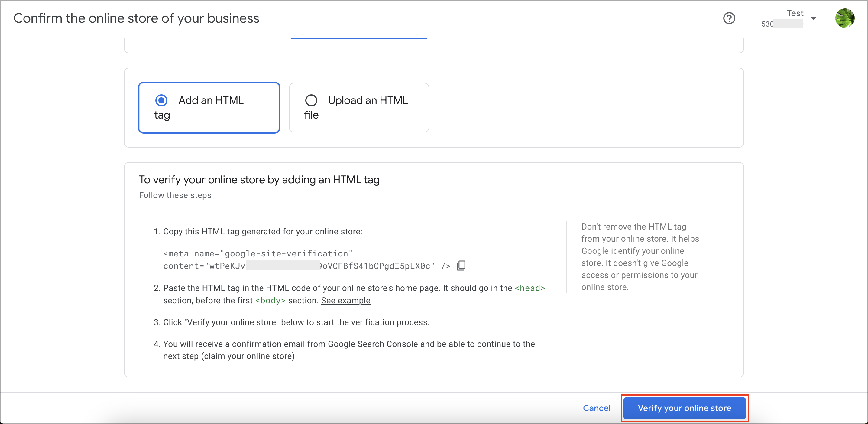Copy the HTML meta tag with clipboard icon
868x424 pixels.
[461, 266]
